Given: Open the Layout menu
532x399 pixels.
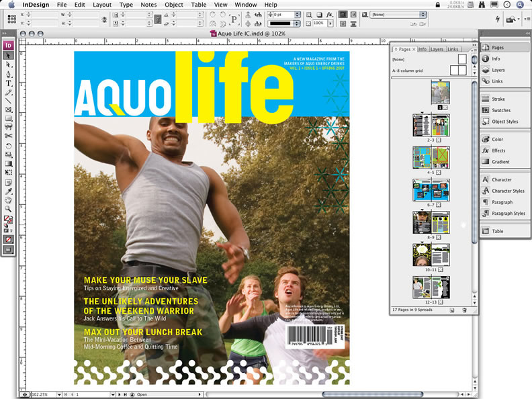Looking at the screenshot, I should (x=102, y=5).
